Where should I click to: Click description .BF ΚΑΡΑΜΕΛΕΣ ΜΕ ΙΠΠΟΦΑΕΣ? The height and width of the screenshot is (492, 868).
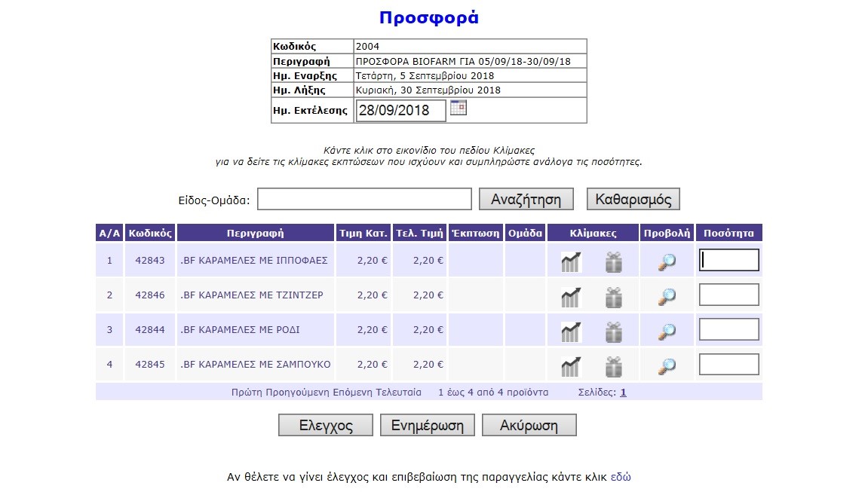[254, 260]
